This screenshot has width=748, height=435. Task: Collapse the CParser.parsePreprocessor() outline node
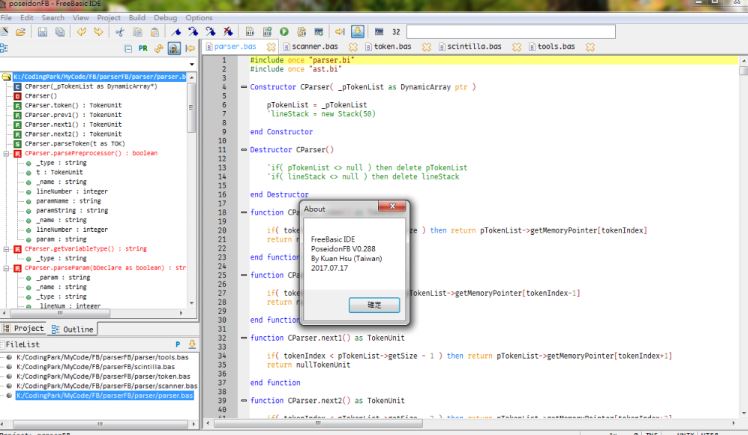tap(6, 154)
